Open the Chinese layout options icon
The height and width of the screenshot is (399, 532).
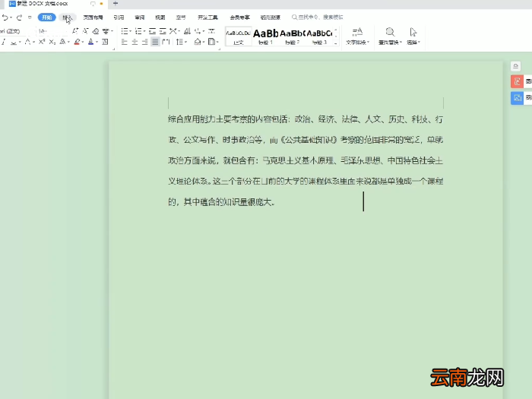tap(174, 31)
